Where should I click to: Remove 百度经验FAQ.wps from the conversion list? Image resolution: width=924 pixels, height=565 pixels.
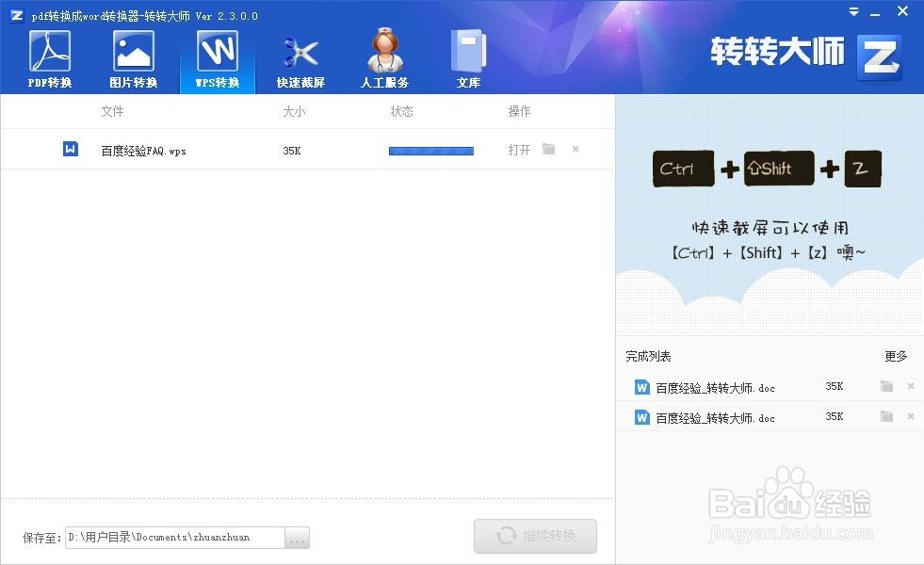click(x=576, y=150)
